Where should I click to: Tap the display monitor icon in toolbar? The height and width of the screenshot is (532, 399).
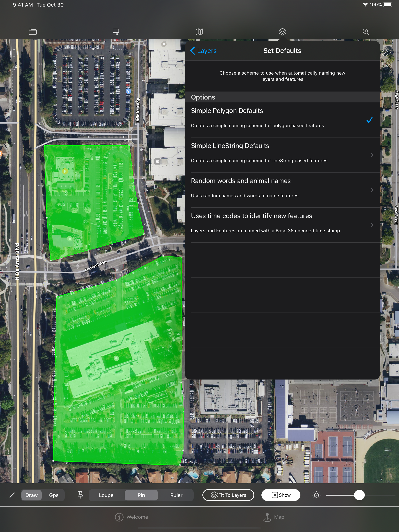click(116, 32)
